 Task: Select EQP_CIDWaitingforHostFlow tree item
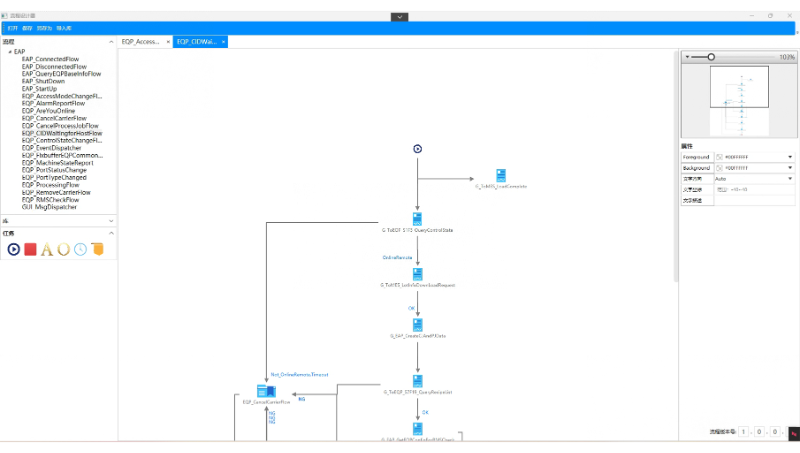[x=62, y=133]
